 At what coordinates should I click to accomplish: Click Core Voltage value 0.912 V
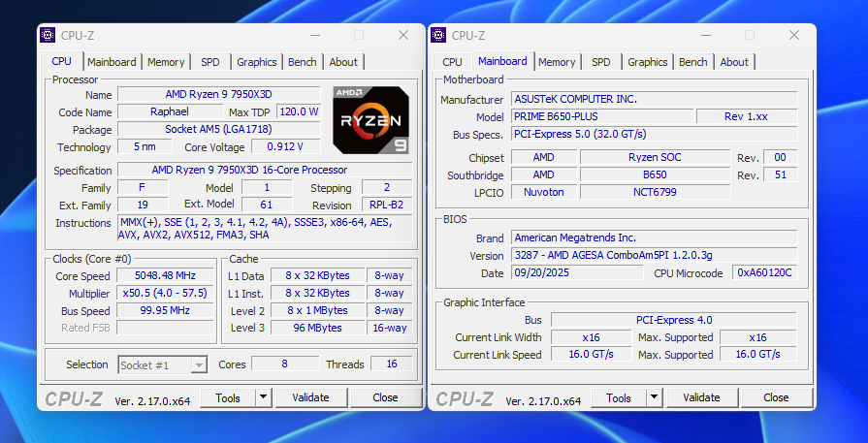click(286, 146)
